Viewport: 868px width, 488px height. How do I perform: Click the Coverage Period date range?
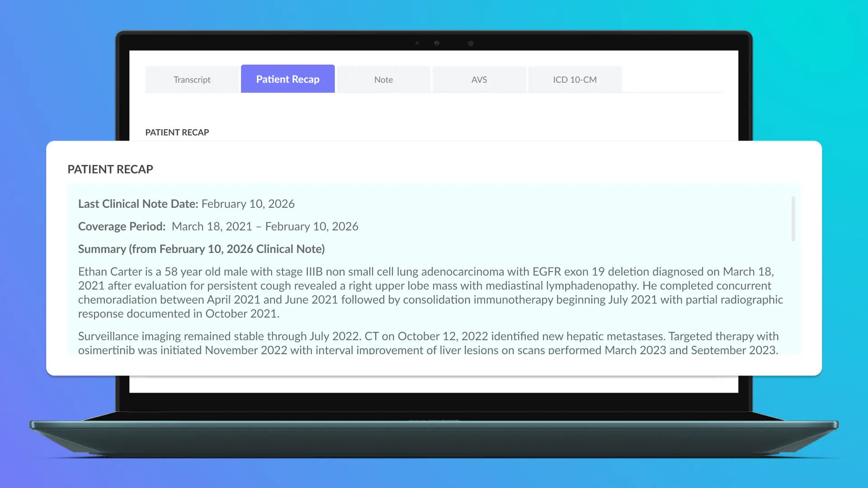[x=264, y=226]
